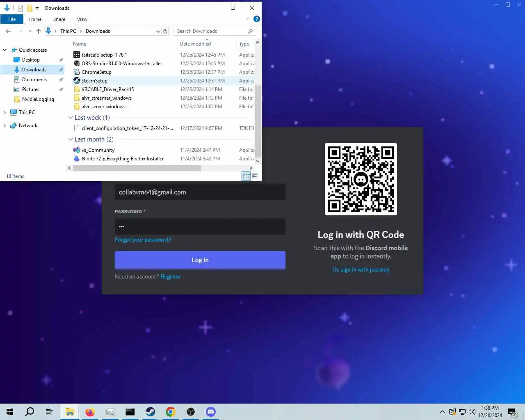Collapse the Last month group
The image size is (525, 420).
[71, 139]
